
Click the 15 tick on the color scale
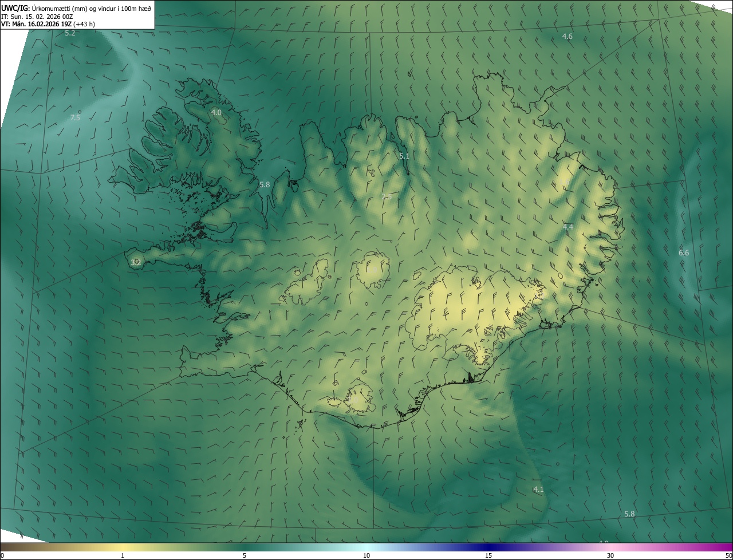pos(488,555)
